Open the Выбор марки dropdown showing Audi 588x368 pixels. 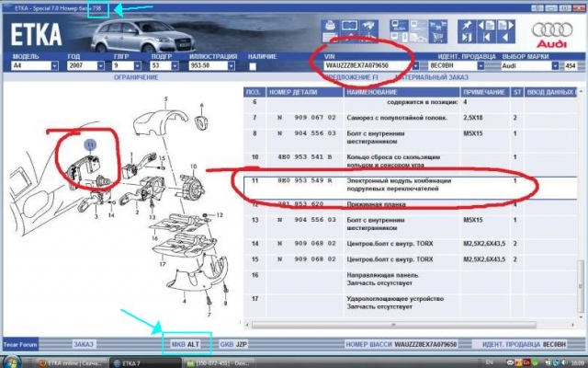(555, 65)
